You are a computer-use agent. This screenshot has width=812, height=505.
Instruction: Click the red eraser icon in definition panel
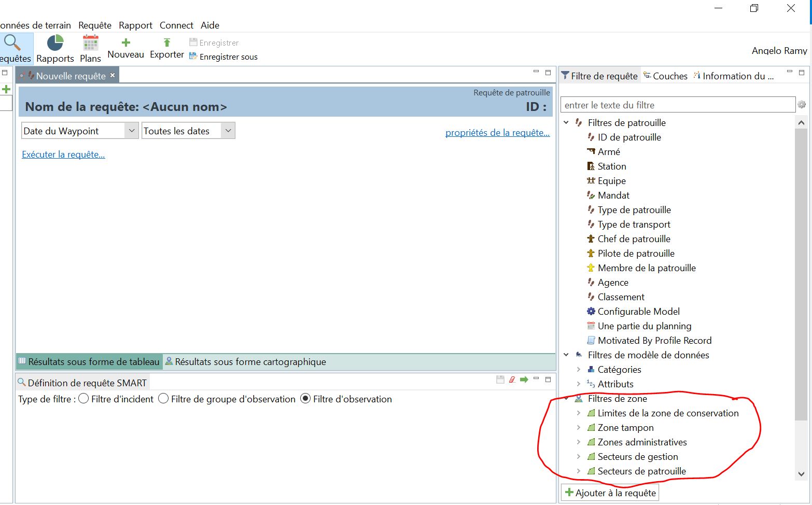click(x=512, y=380)
